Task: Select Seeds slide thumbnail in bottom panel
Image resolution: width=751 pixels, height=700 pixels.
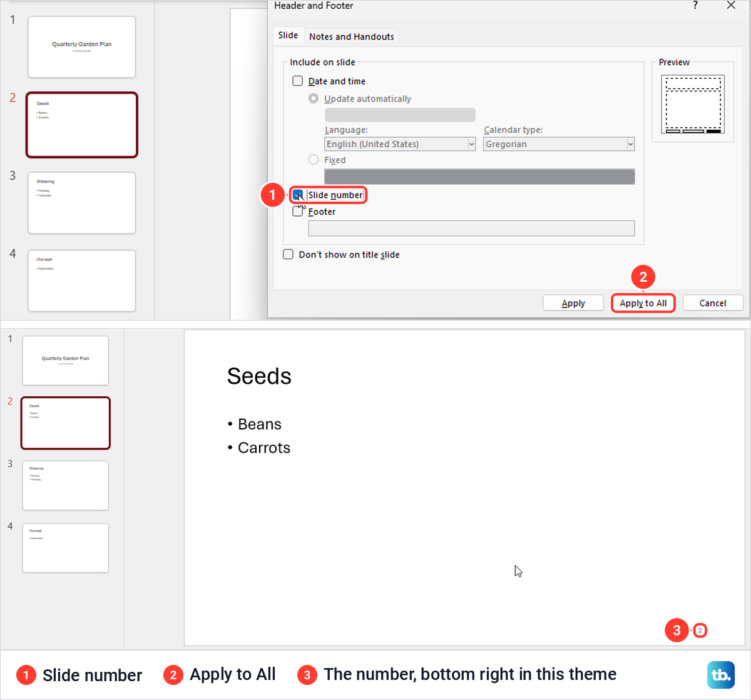Action: tap(66, 423)
